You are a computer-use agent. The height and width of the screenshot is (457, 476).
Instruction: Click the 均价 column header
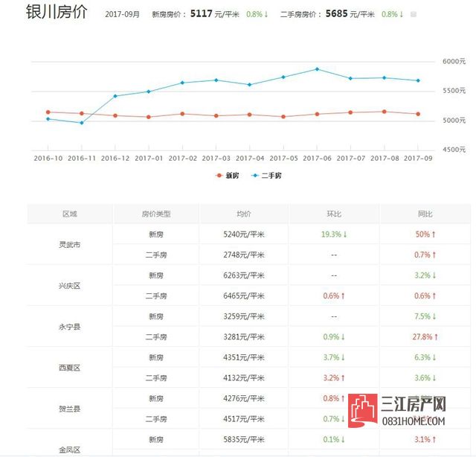244,214
